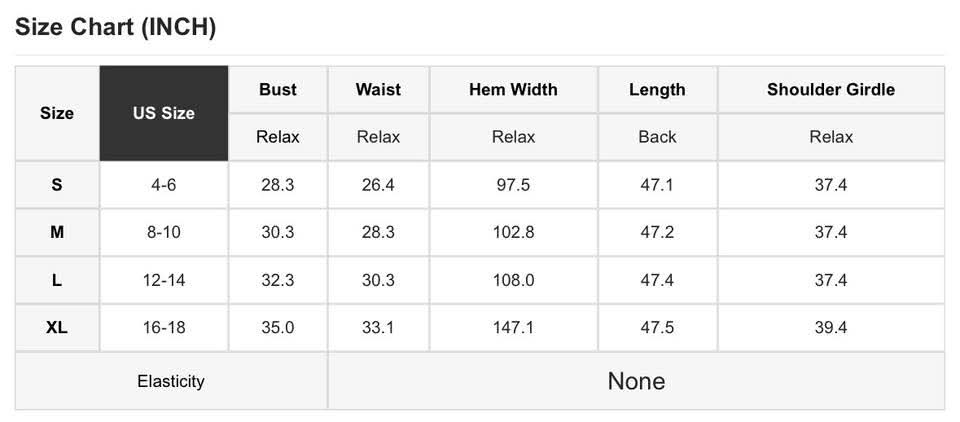Click the US size 4-6 cell
The height and width of the screenshot is (422, 960).
tap(164, 185)
